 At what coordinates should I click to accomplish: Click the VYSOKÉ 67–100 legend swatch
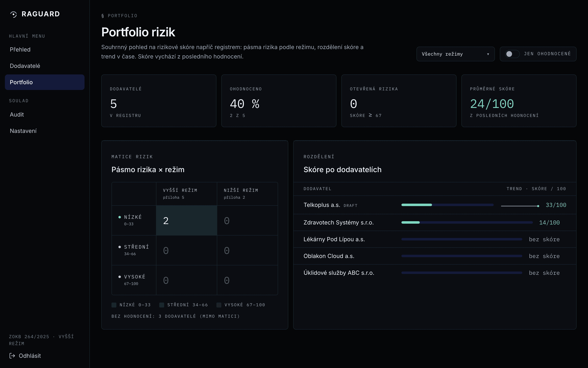coord(219,305)
